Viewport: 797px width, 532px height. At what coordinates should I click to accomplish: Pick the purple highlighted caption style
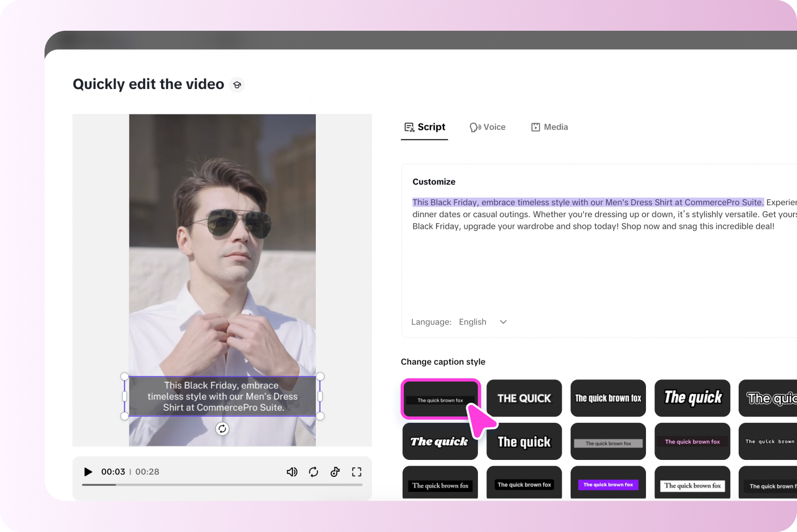(608, 484)
